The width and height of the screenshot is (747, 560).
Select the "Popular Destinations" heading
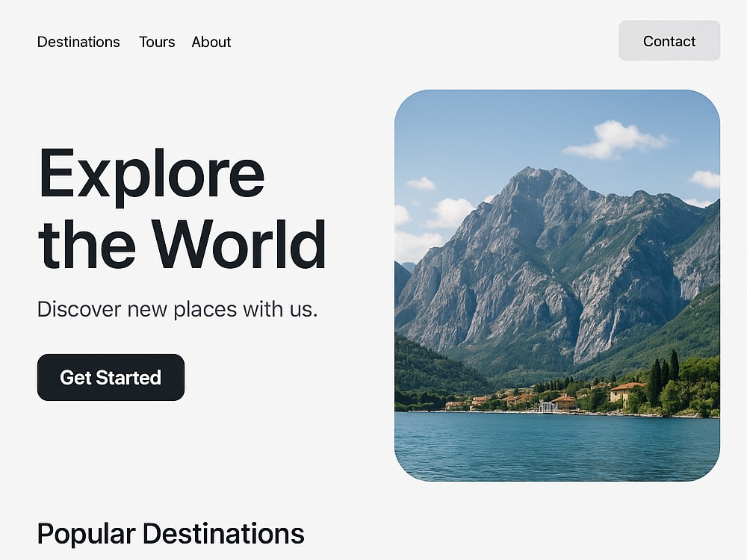pyautogui.click(x=170, y=534)
